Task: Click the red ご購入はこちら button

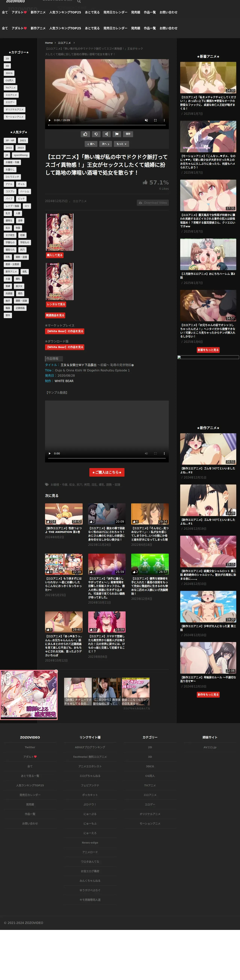Action: pos(107,473)
